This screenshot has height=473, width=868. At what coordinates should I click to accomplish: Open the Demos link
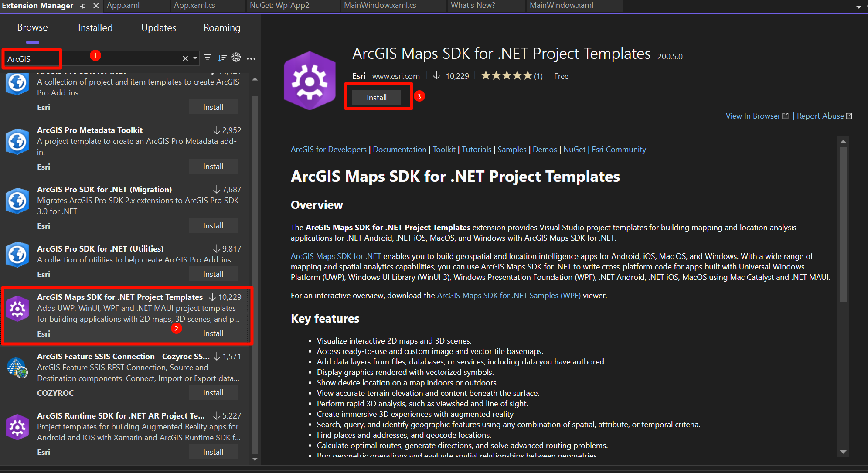click(545, 150)
